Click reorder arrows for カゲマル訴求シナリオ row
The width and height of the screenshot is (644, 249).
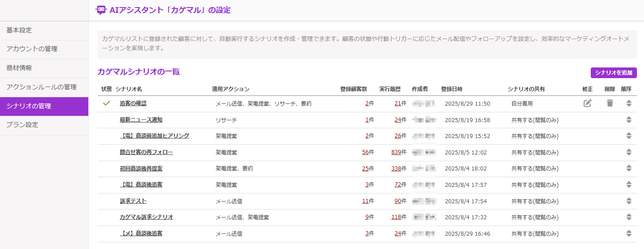tap(629, 217)
